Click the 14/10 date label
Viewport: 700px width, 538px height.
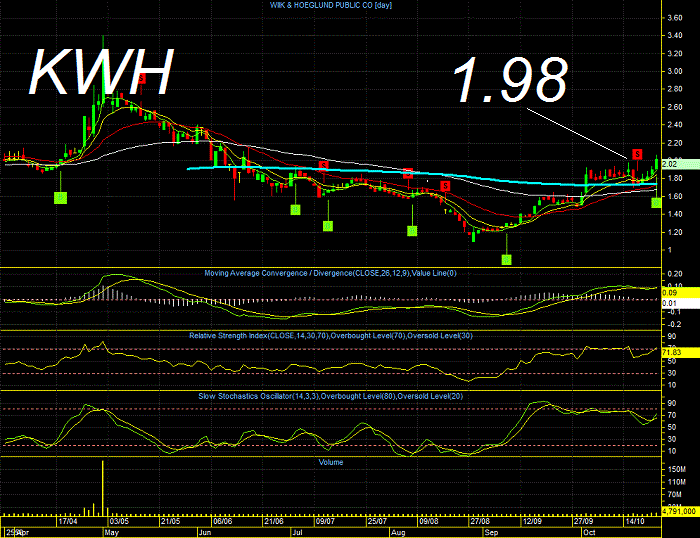tap(635, 521)
